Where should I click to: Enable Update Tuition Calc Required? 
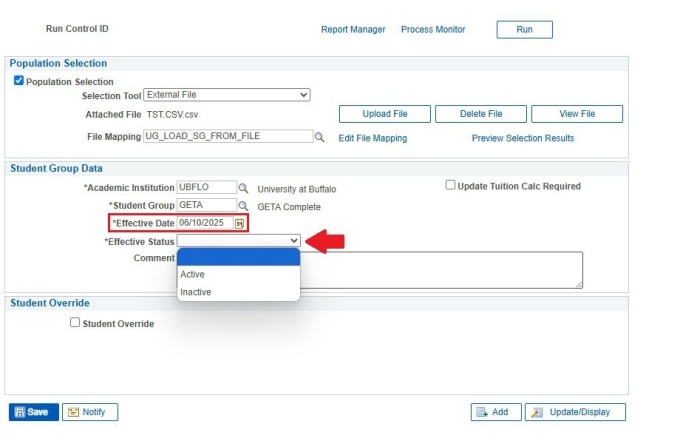[451, 185]
